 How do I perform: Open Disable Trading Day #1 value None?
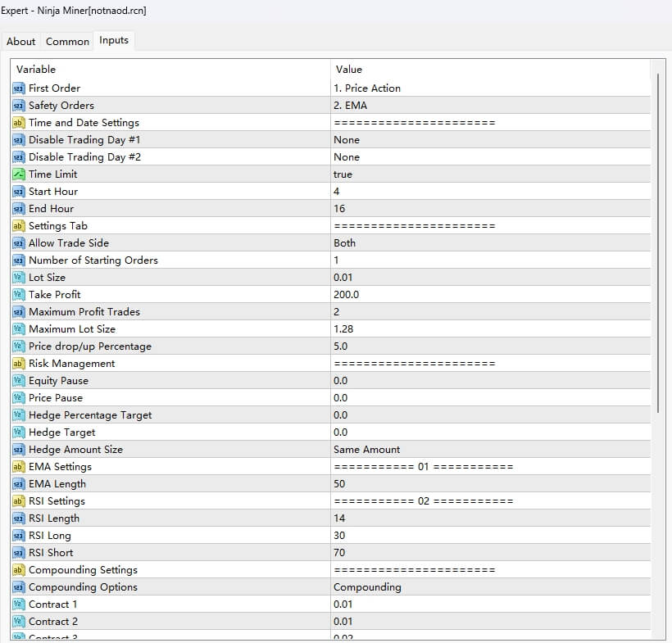click(347, 140)
